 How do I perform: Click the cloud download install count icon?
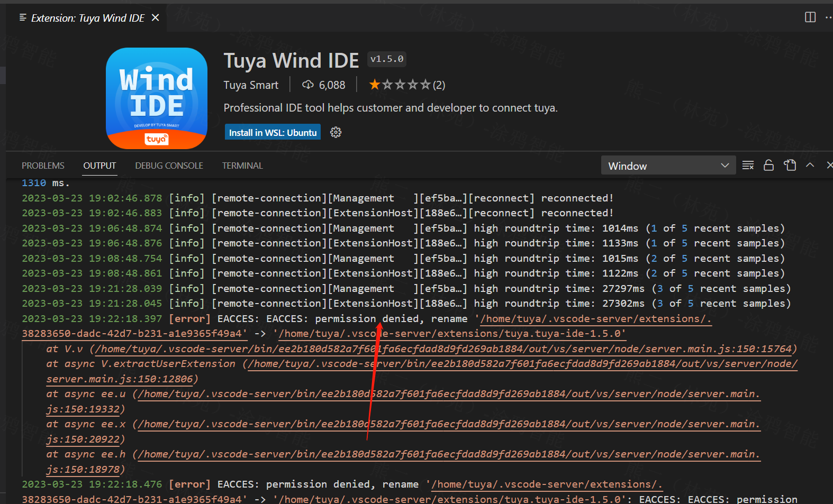click(x=307, y=85)
